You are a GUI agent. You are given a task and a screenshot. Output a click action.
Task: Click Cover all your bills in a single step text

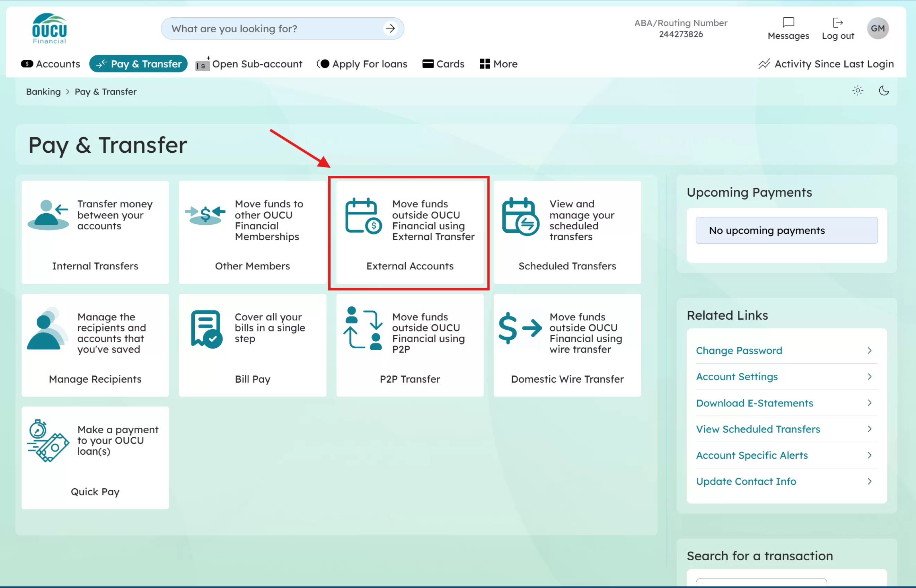click(x=270, y=328)
